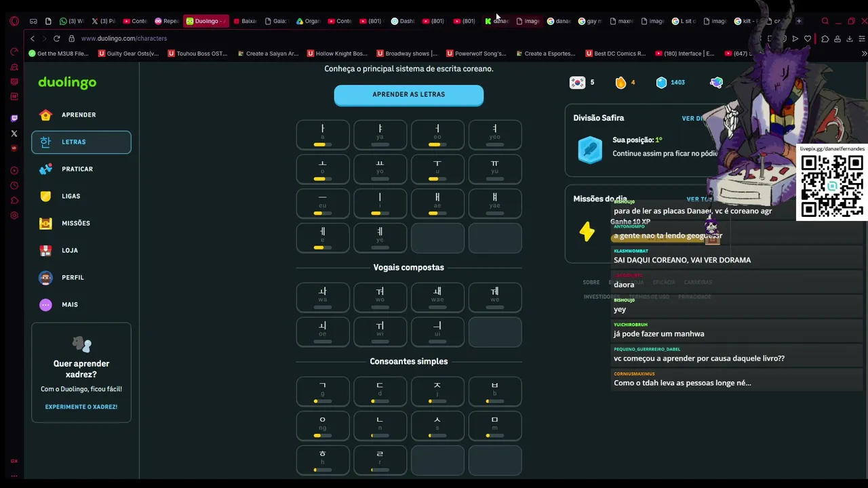
Task: Open Touhou Boss OST bookmark
Action: point(198,54)
